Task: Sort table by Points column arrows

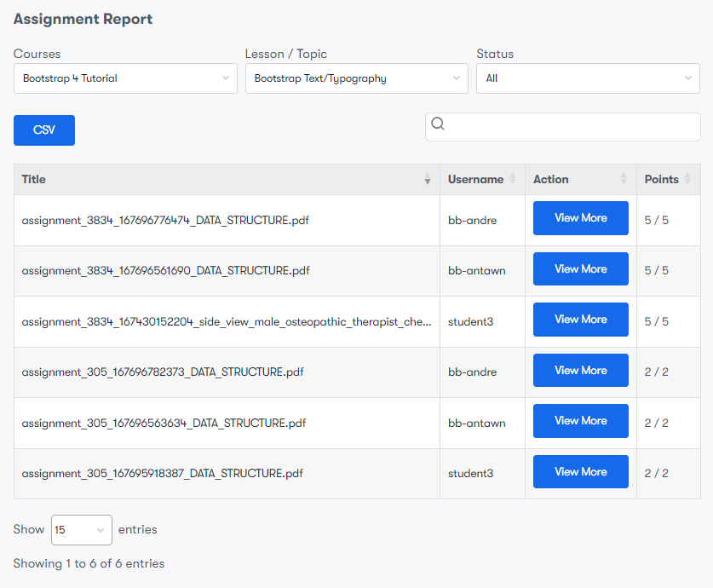Action: click(x=688, y=180)
